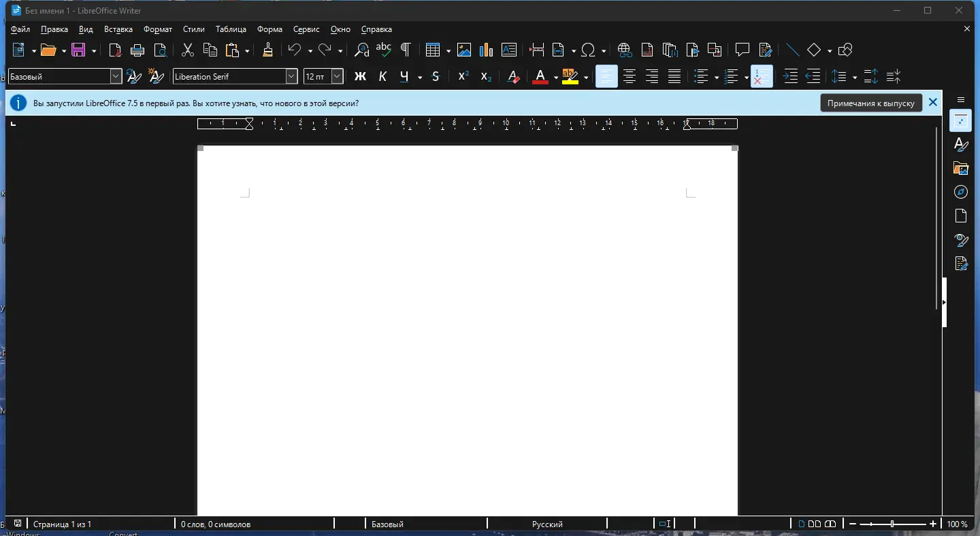This screenshot has height=536, width=980.
Task: Open the unordered list bullet dropdown arrow
Action: point(717,78)
